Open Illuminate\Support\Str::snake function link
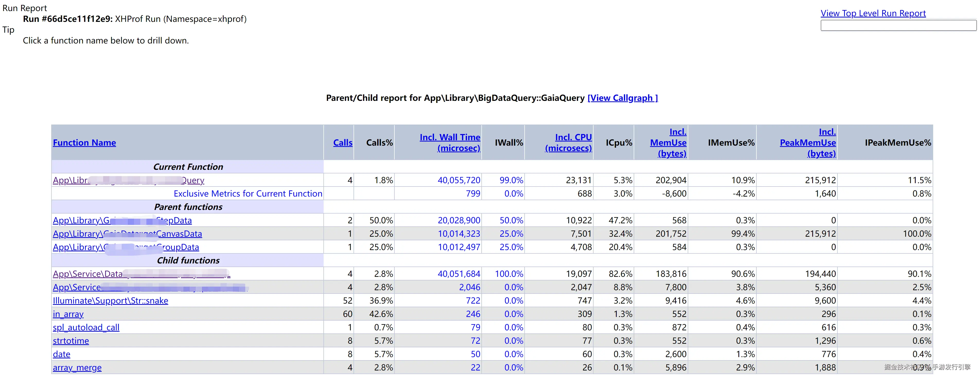Image resolution: width=980 pixels, height=380 pixels. [x=110, y=301]
